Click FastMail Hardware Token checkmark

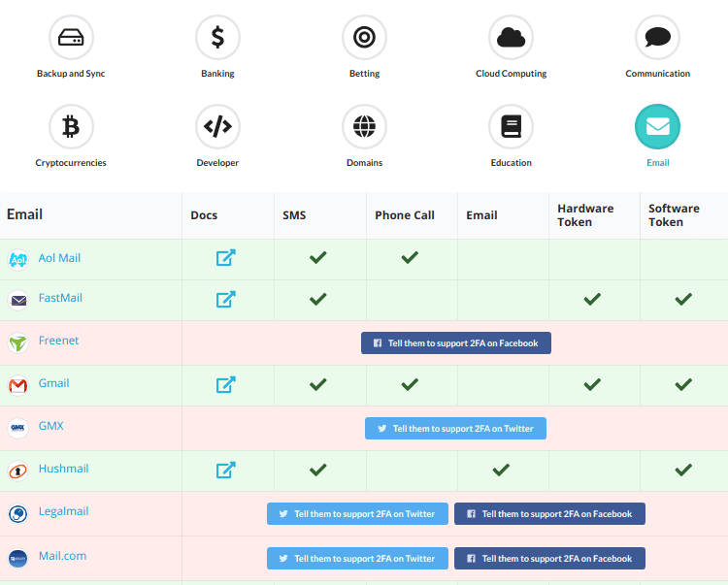(592, 299)
